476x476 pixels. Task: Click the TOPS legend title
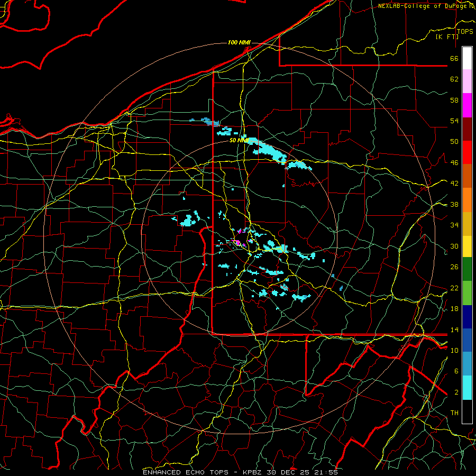pos(465,32)
